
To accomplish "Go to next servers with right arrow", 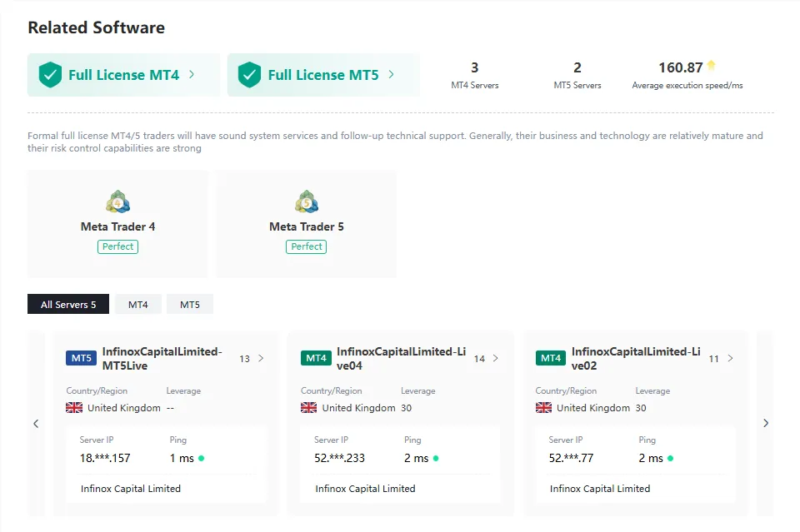I will tap(766, 423).
